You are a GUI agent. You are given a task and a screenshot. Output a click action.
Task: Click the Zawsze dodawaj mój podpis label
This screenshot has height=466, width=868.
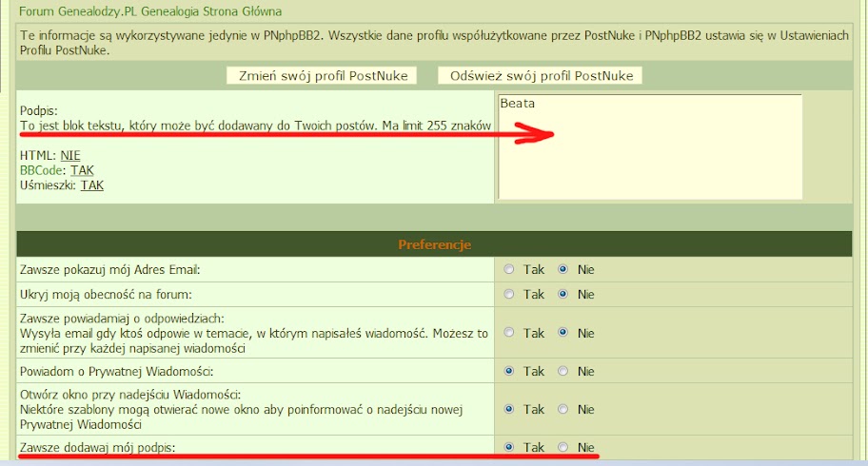tap(97, 448)
